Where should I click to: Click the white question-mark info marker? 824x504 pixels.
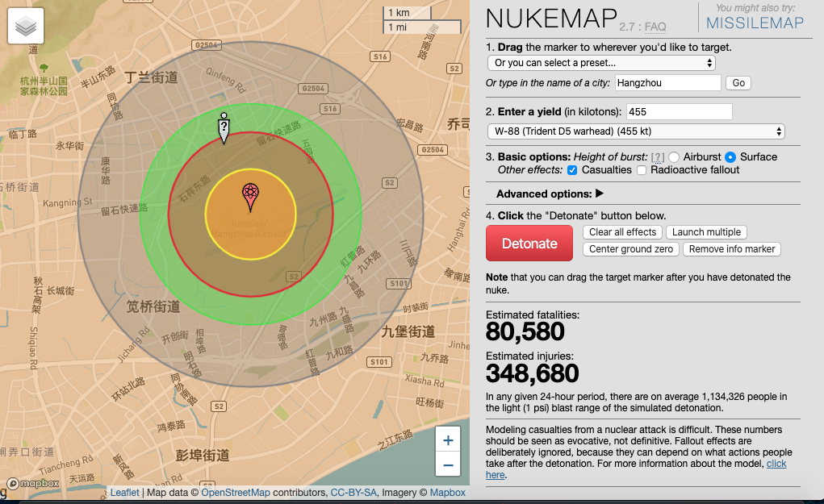tap(224, 128)
